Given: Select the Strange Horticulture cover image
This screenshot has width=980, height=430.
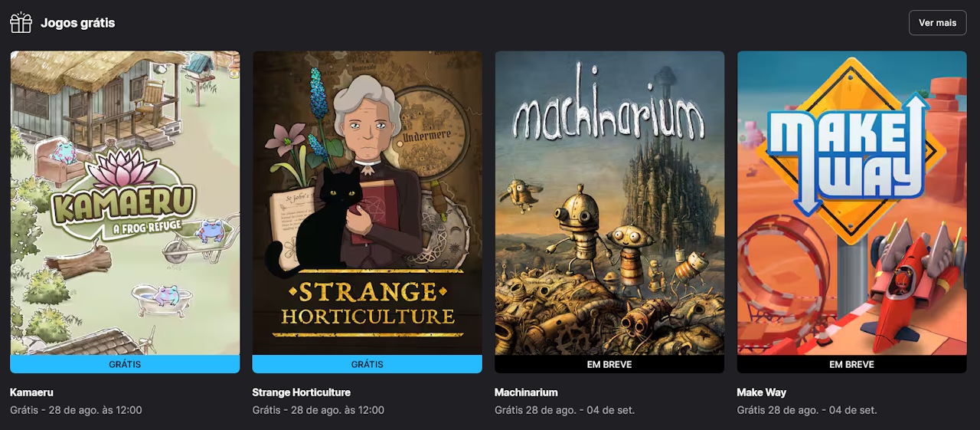Looking at the screenshot, I should 367,203.
